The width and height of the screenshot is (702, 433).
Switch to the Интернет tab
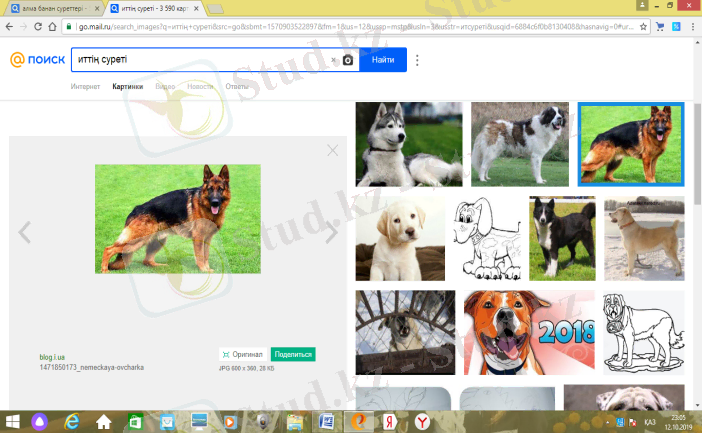[85, 86]
